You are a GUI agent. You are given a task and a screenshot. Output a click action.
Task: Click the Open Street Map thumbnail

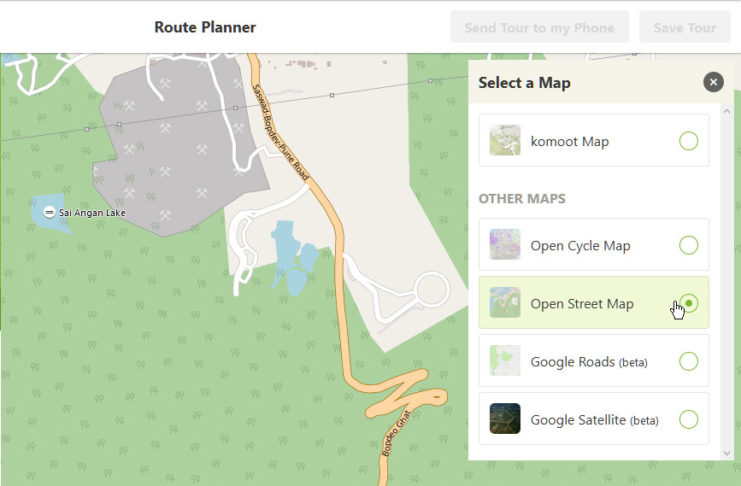click(x=505, y=303)
